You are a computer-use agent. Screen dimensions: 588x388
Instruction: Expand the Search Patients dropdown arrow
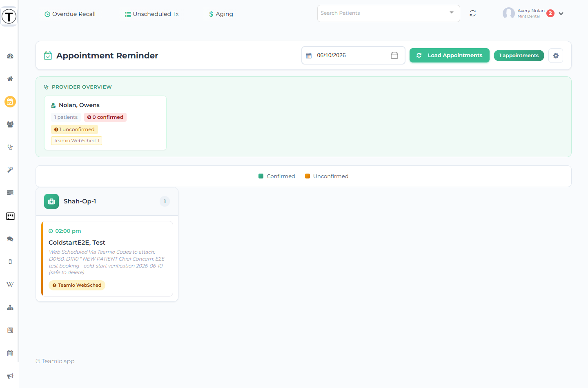click(x=452, y=13)
